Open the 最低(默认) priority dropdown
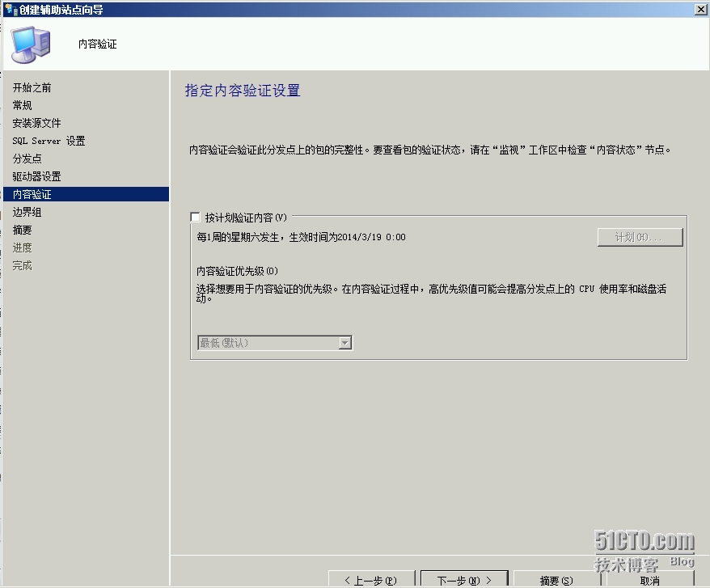Viewport: 710px width, 588px height. [275, 343]
